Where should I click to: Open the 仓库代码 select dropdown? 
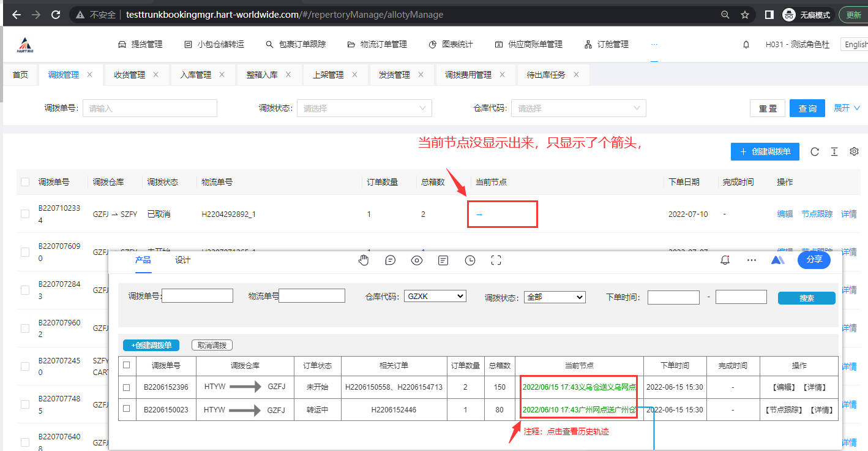(x=578, y=108)
